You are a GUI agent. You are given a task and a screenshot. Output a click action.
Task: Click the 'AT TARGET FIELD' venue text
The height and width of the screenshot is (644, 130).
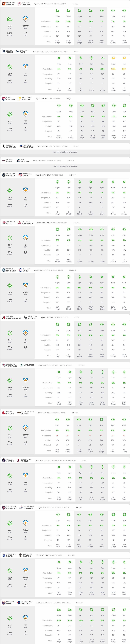coord(56,175)
